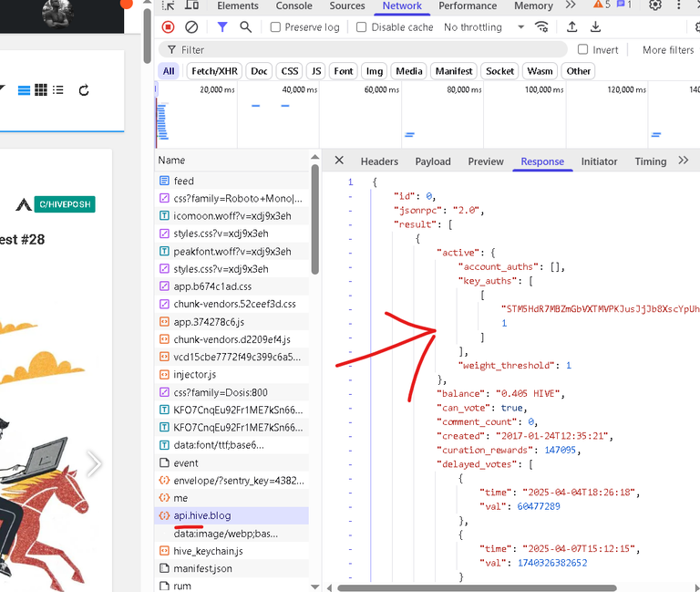Enable Preserve log checkbox
700x592 pixels.
pos(275,27)
